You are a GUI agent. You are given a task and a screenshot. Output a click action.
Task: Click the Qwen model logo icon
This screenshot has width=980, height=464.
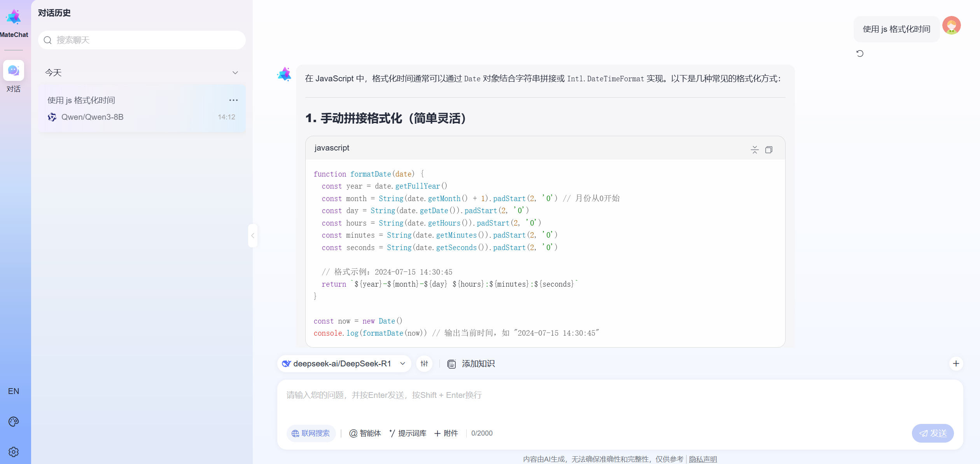52,117
